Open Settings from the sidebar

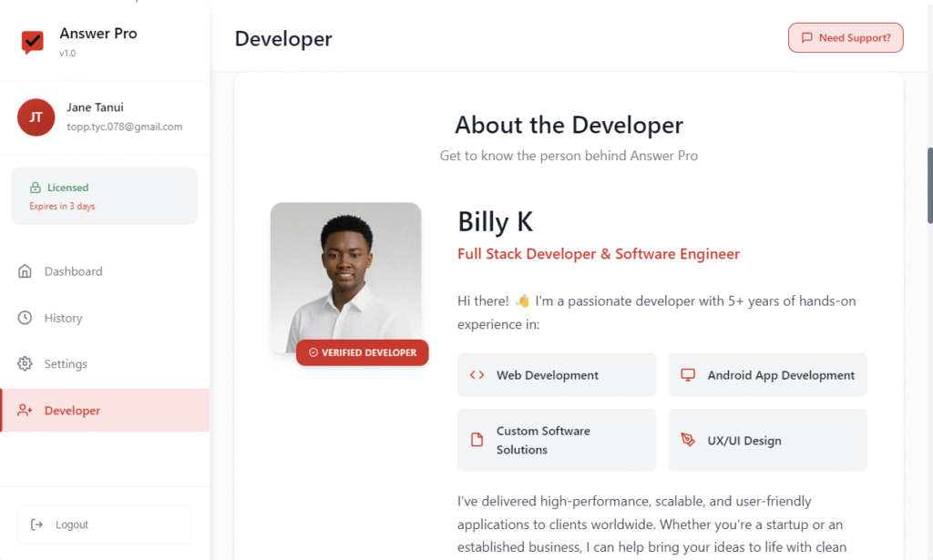[105, 364]
